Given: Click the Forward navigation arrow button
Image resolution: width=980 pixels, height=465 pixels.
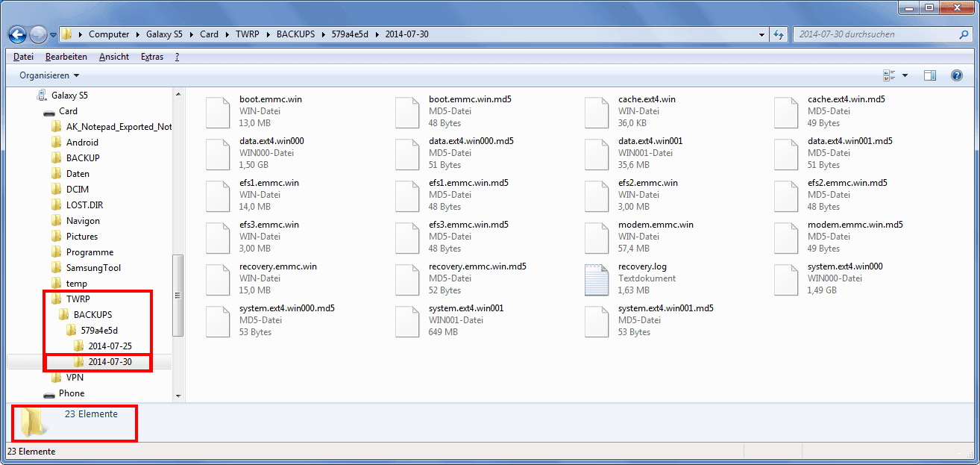Looking at the screenshot, I should point(38,34).
